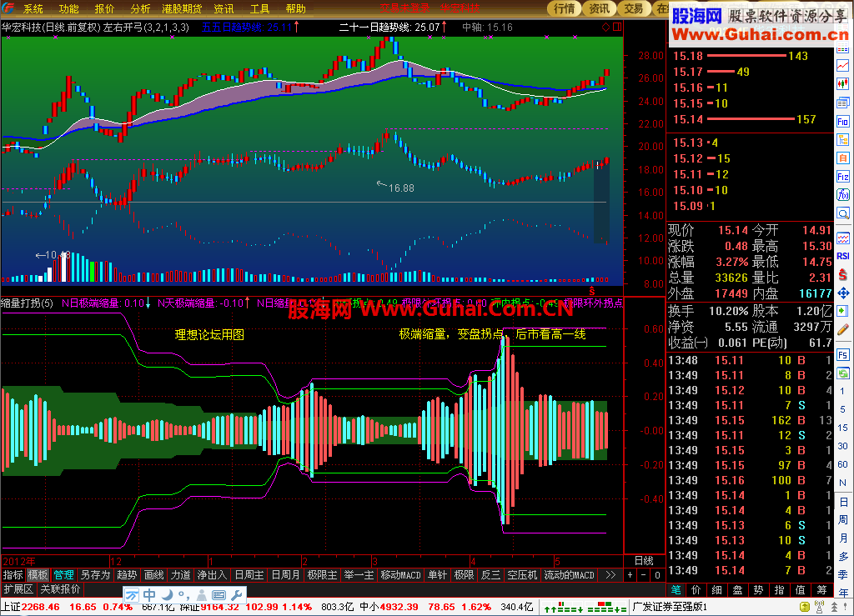Viewport: 854px width, 616px height.
Task: Toggle the chart panel layout icon
Action: pos(617,27)
